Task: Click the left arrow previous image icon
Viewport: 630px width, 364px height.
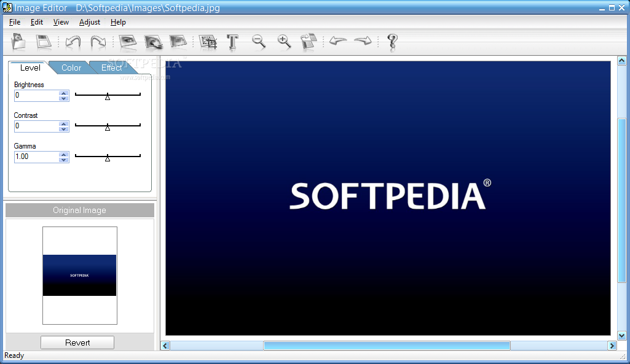Action: pos(338,41)
